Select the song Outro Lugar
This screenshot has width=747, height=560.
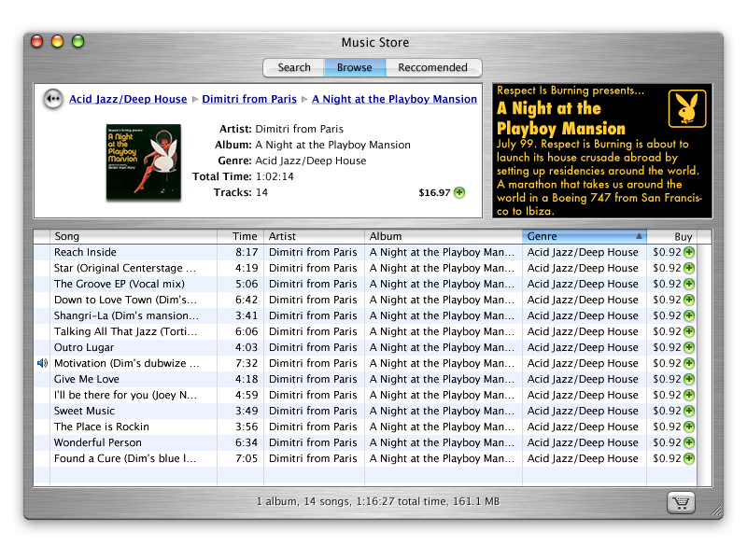[366, 347]
